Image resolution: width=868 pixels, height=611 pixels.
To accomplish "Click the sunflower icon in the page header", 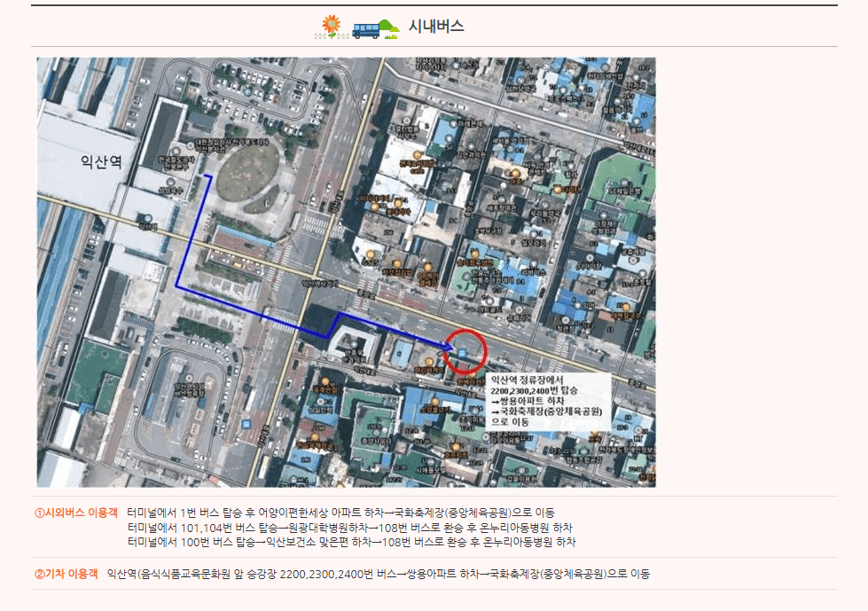I will click(x=330, y=25).
